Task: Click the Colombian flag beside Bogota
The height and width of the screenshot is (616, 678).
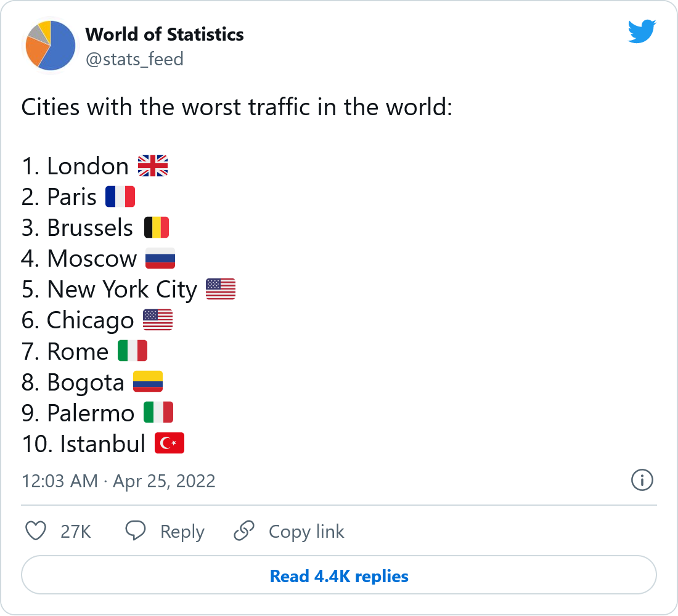Action: pyautogui.click(x=148, y=382)
